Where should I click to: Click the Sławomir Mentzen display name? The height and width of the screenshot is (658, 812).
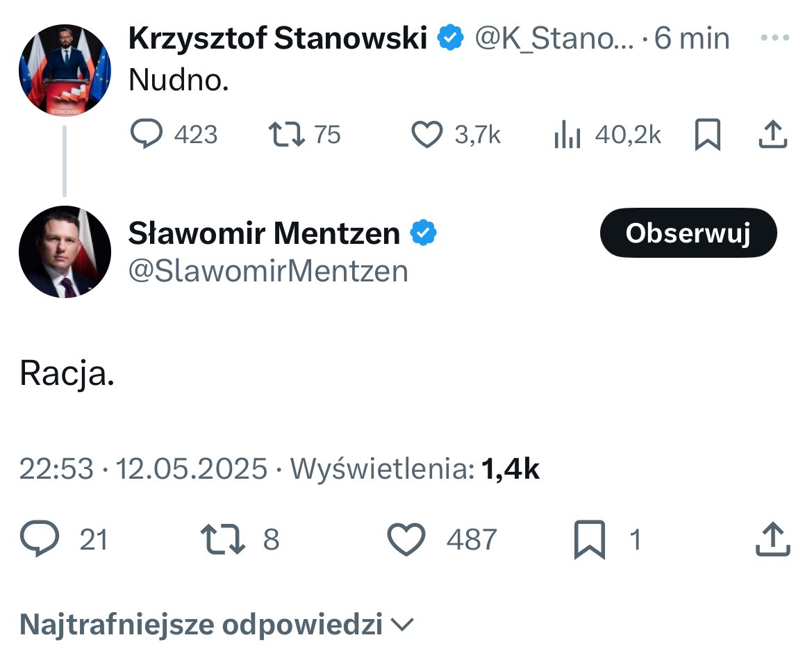(x=264, y=233)
